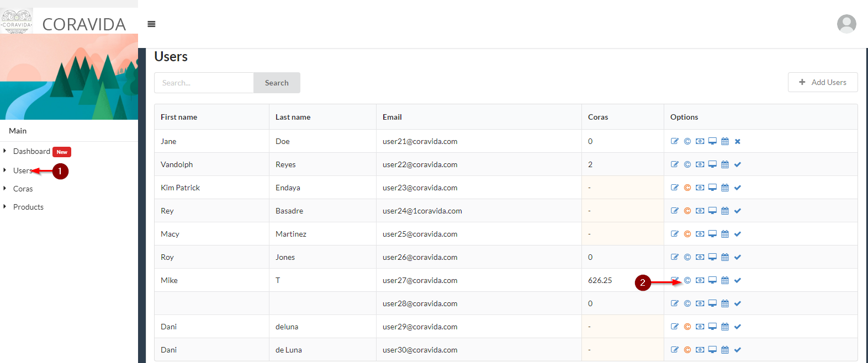
Task: Open the coras icon for Mike T
Action: click(687, 280)
